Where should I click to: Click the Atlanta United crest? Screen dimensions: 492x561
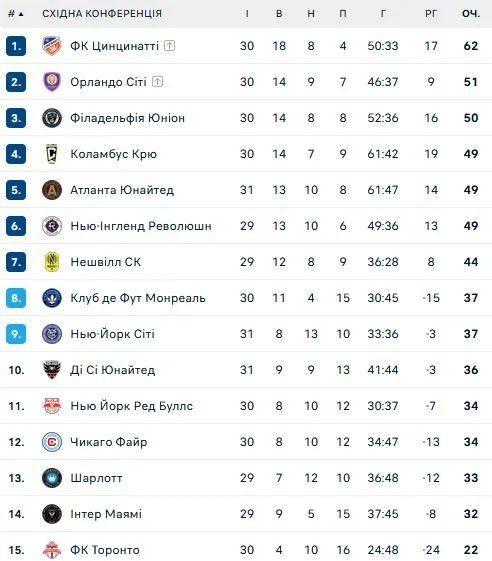52,190
